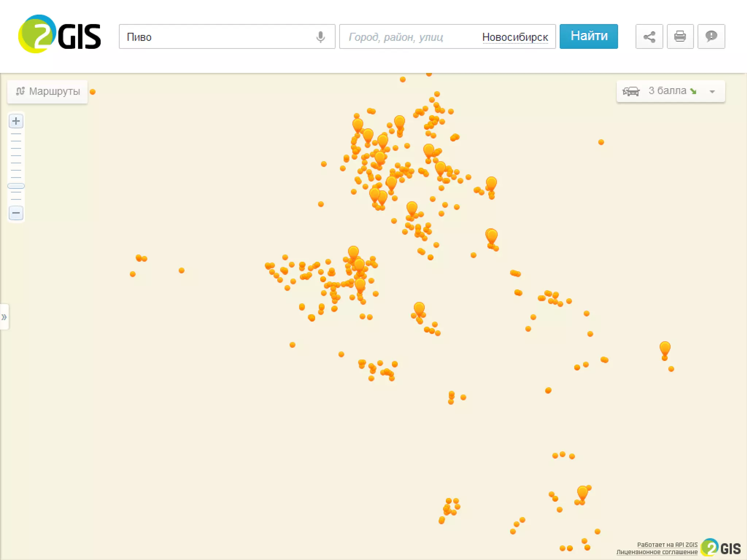Expand the left side panel chevron
The height and width of the screenshot is (560, 747).
click(x=4, y=317)
